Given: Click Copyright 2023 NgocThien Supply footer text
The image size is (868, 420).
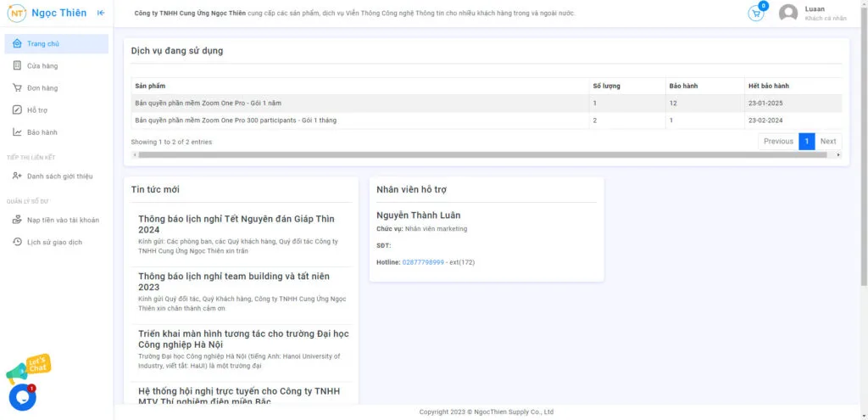Looking at the screenshot, I should coord(486,412).
